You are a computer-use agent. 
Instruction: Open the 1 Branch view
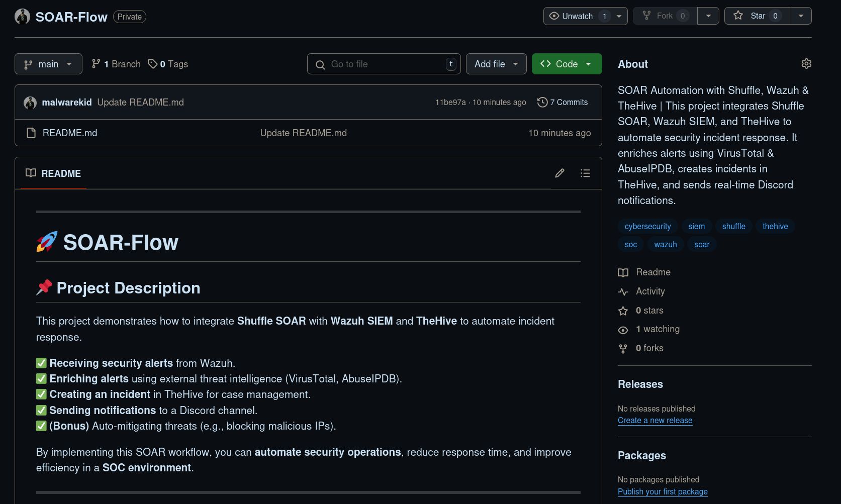(116, 64)
